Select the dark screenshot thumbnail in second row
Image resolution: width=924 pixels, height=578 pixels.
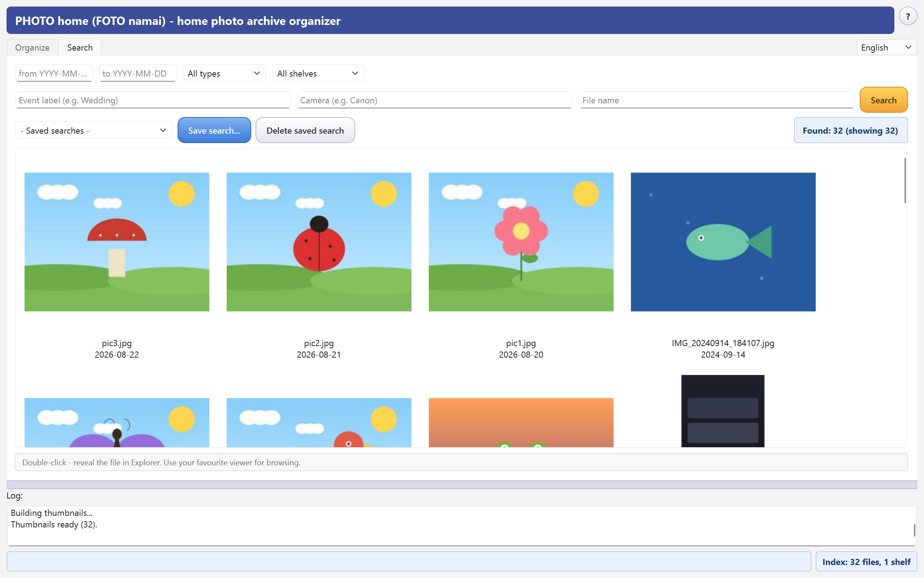point(723,411)
